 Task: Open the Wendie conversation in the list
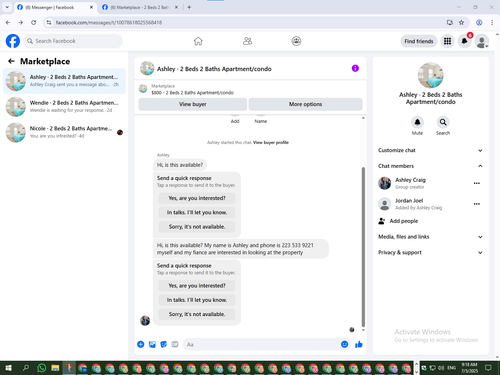click(x=64, y=107)
